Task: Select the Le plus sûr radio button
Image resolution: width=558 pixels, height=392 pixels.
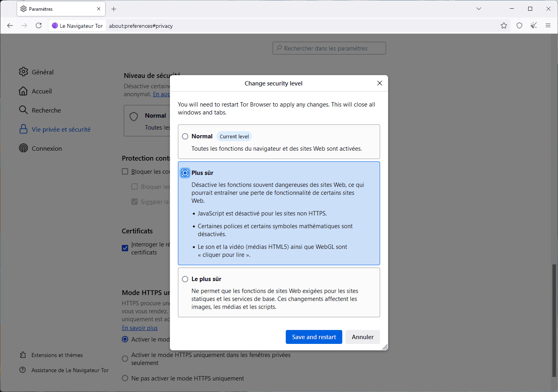Action: [x=185, y=279]
